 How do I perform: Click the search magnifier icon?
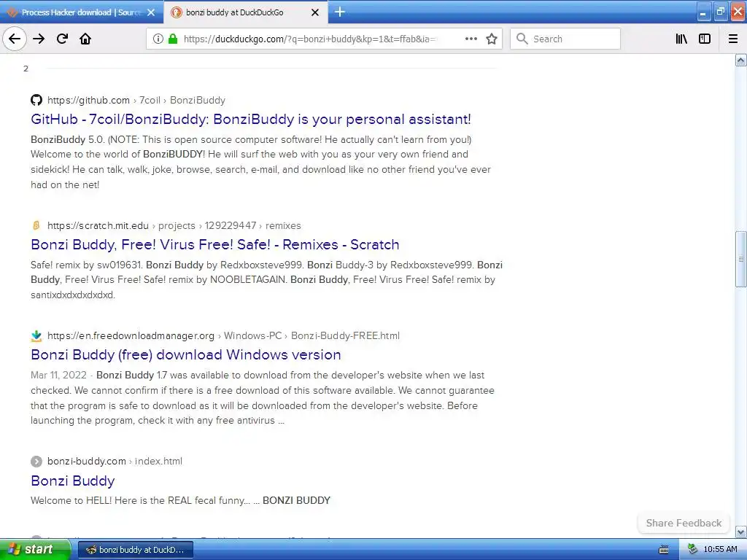coord(522,39)
